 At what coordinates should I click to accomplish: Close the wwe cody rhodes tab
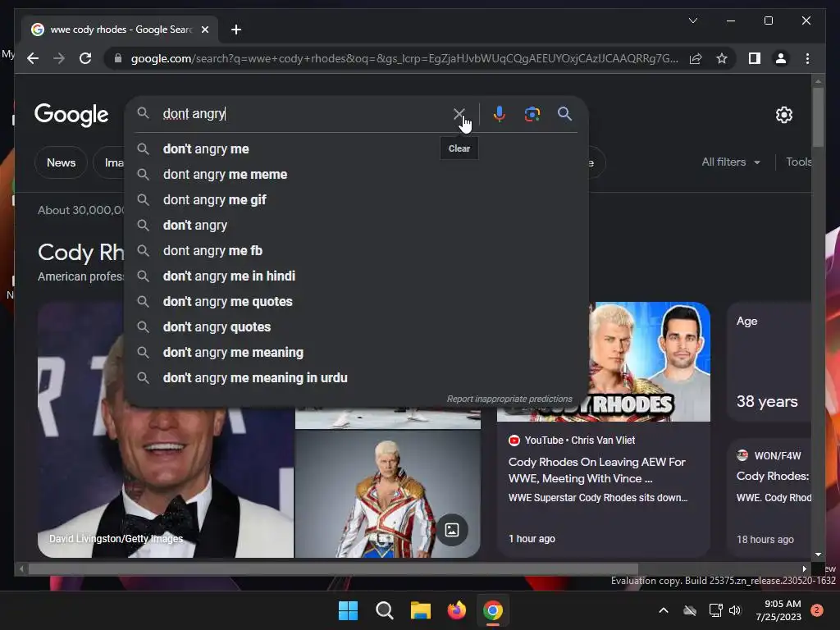(x=204, y=30)
